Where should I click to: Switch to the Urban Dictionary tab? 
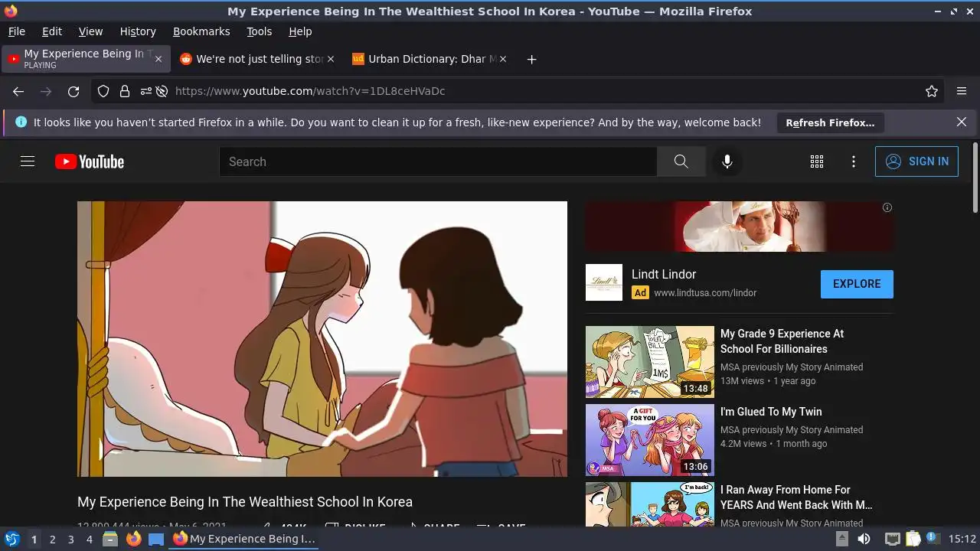click(429, 59)
